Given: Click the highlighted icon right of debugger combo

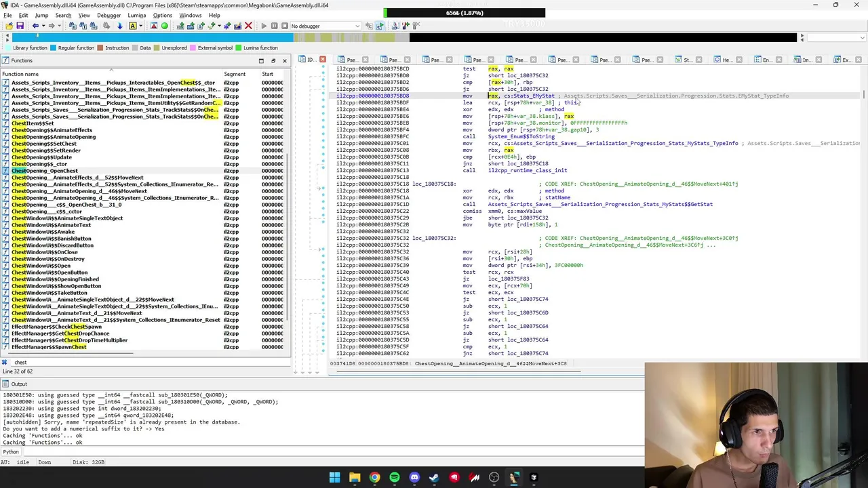Looking at the screenshot, I should (x=380, y=26).
